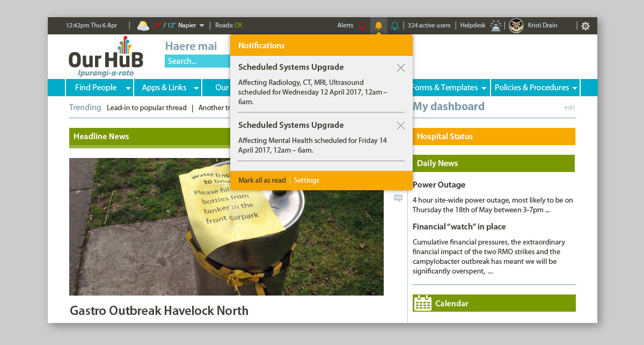Dismiss the Mental Health upgrade notification
This screenshot has height=345, width=644.
point(400,126)
